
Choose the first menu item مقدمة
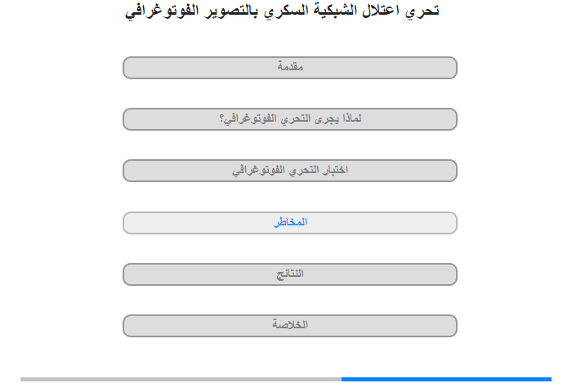[x=290, y=68]
